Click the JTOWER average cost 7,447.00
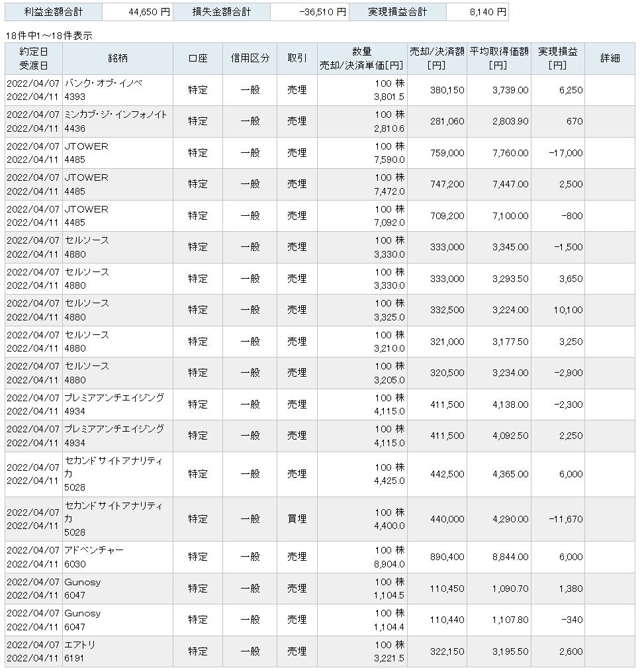The height and width of the screenshot is (672, 640). coord(510,184)
